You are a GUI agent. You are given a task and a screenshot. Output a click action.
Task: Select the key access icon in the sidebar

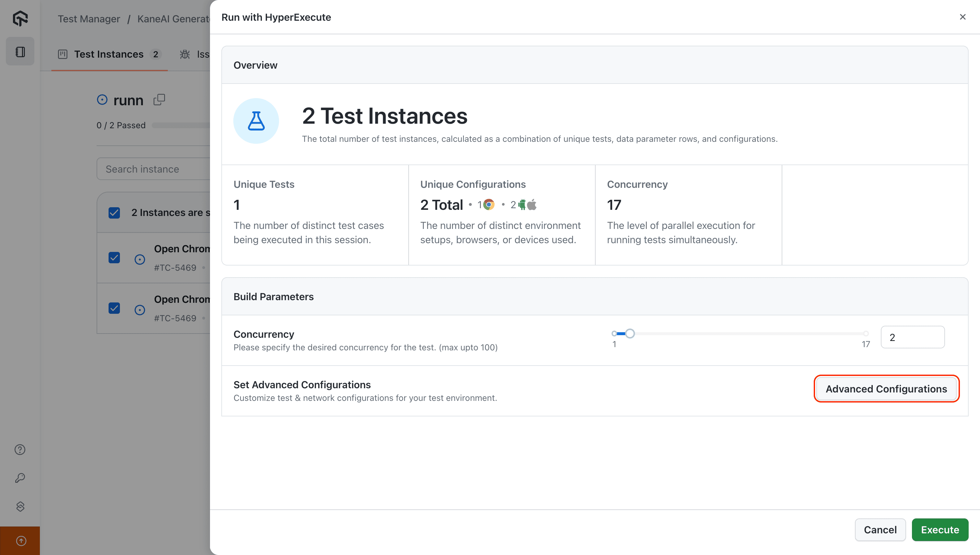[19, 478]
